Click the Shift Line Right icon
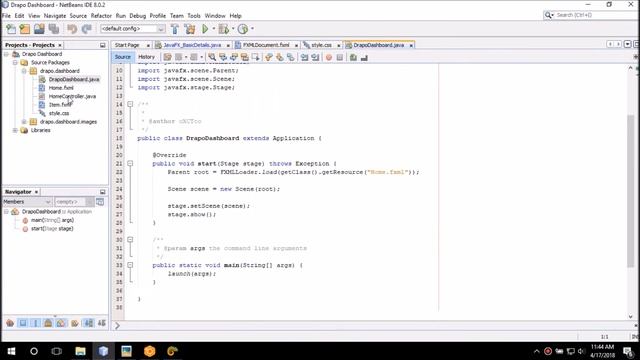 pyautogui.click(x=315, y=58)
